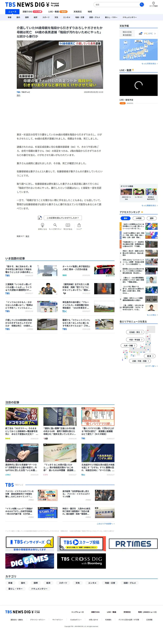The image size is (163, 644).
Task: Open the TBSスクープ投稿 banner
Action: [81, 544]
